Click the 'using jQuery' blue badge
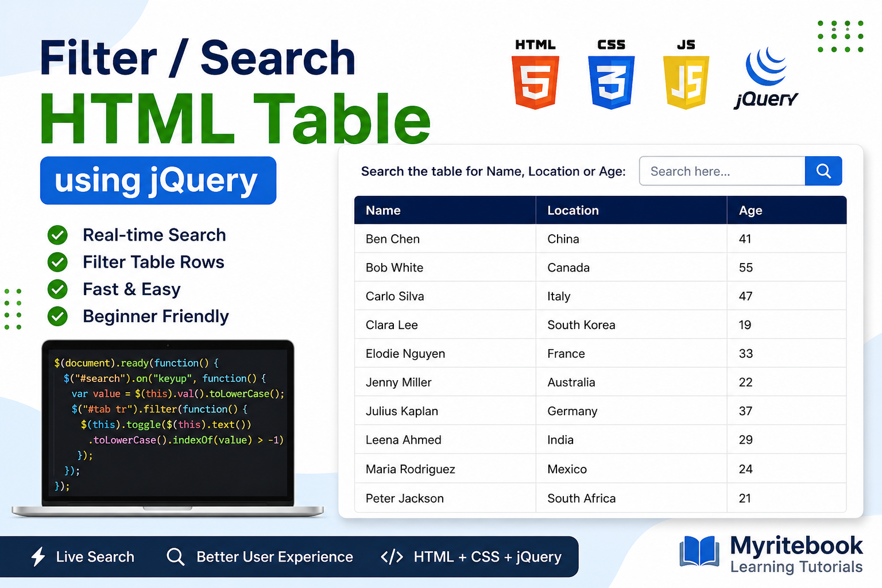Image resolution: width=882 pixels, height=588 pixels. pos(158,180)
